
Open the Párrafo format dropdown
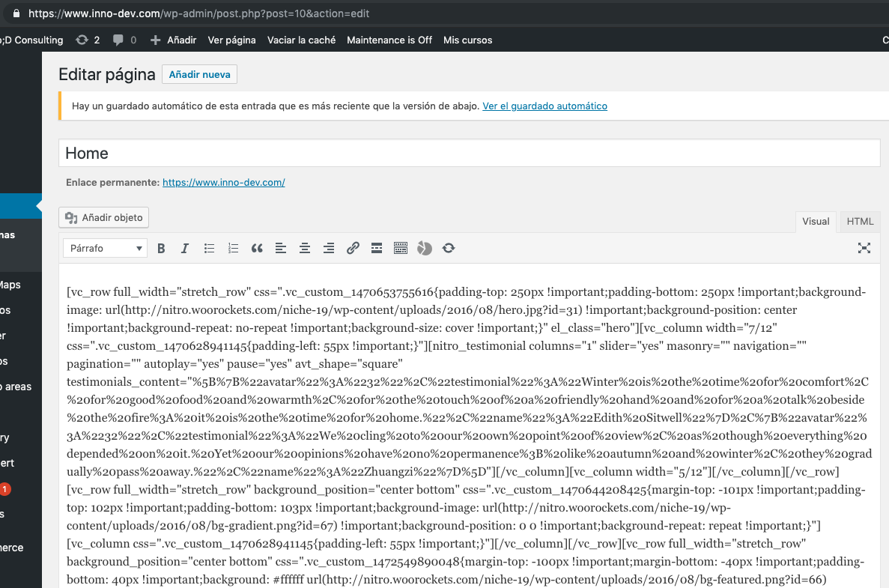tap(105, 249)
